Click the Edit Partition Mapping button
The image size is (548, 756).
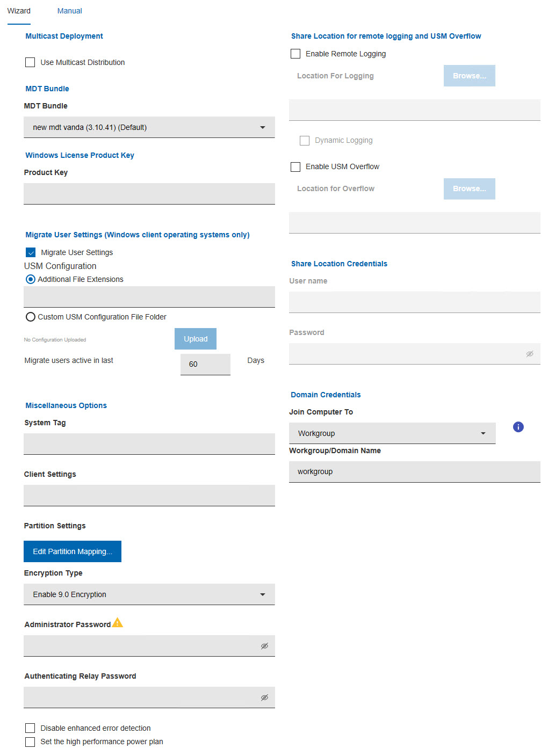(73, 551)
